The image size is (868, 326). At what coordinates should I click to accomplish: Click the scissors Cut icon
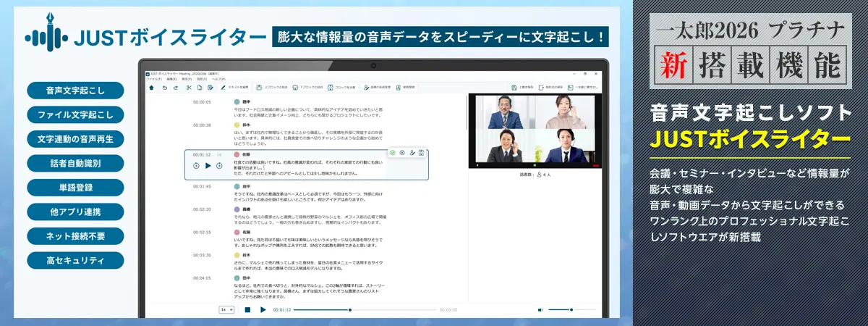(x=188, y=88)
